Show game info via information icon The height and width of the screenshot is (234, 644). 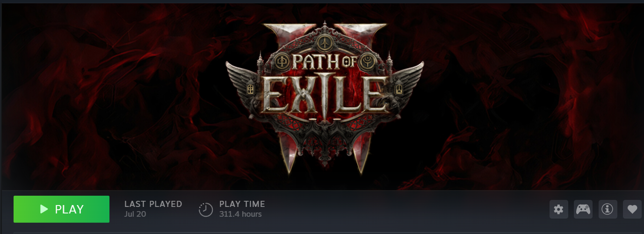coord(608,209)
